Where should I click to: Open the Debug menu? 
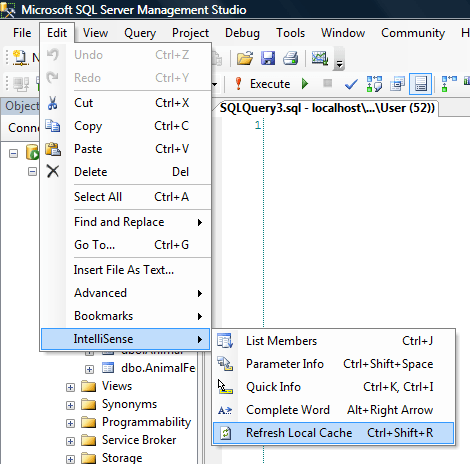click(242, 33)
